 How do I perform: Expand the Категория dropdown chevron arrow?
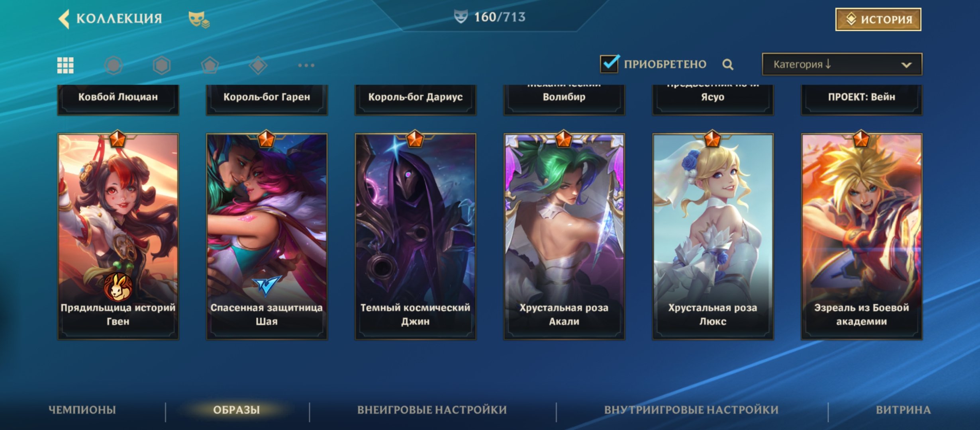pyautogui.click(x=906, y=65)
